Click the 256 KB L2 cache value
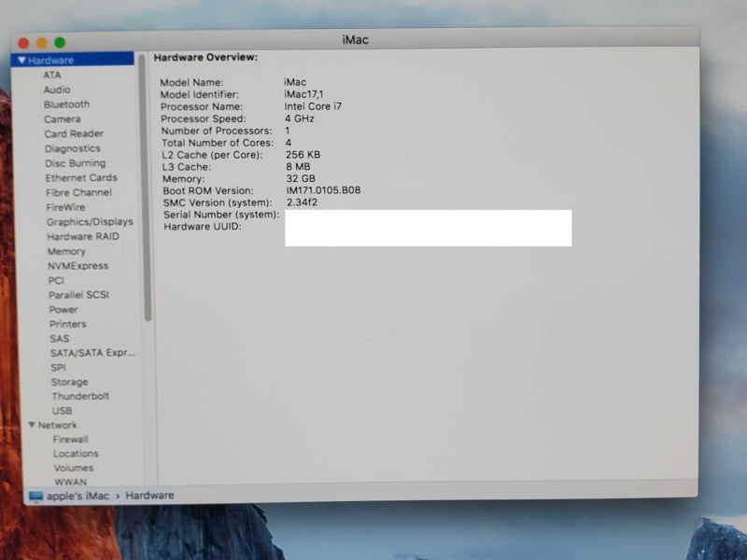747x560 pixels. pos(303,155)
